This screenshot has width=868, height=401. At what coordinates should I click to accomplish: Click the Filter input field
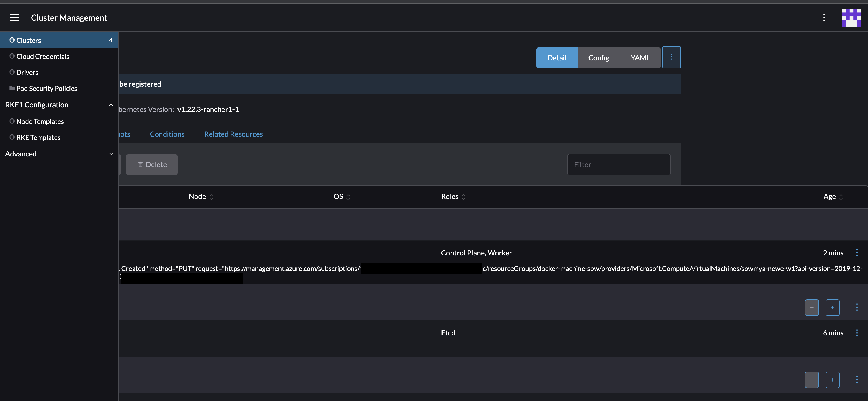pyautogui.click(x=619, y=164)
